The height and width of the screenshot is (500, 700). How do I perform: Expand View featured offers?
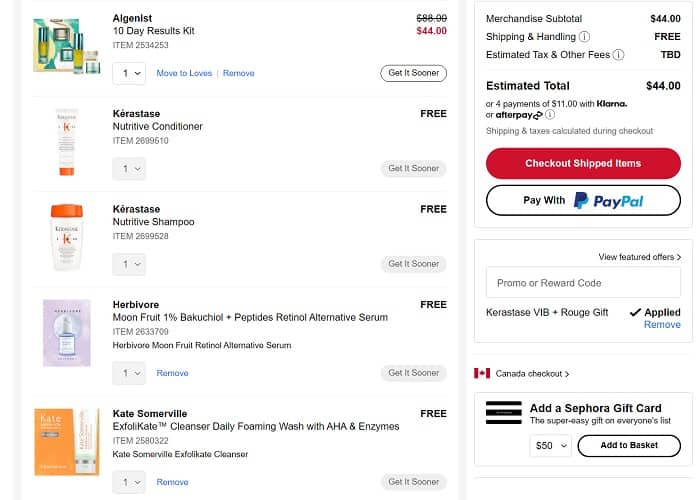click(640, 257)
